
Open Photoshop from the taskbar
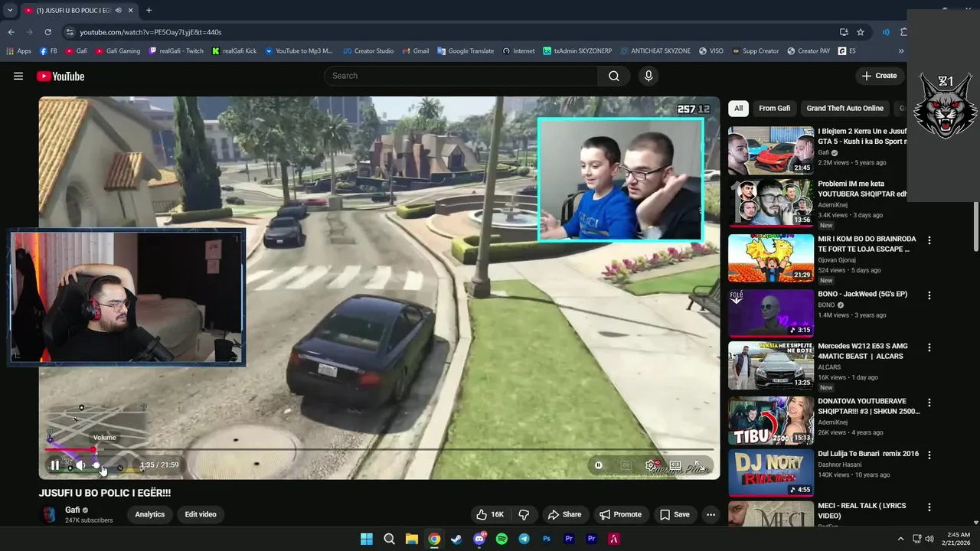pyautogui.click(x=547, y=539)
